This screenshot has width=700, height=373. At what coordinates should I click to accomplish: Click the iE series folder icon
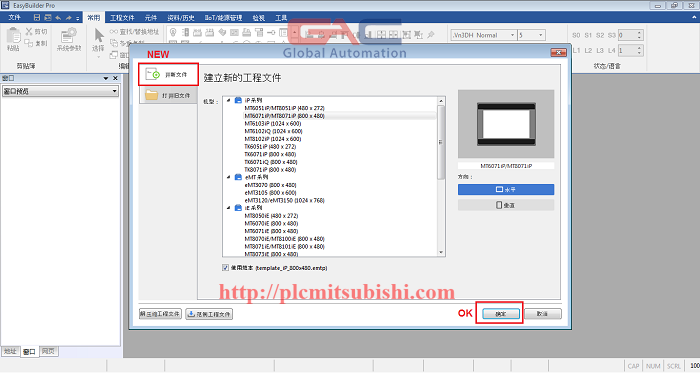pos(238,208)
